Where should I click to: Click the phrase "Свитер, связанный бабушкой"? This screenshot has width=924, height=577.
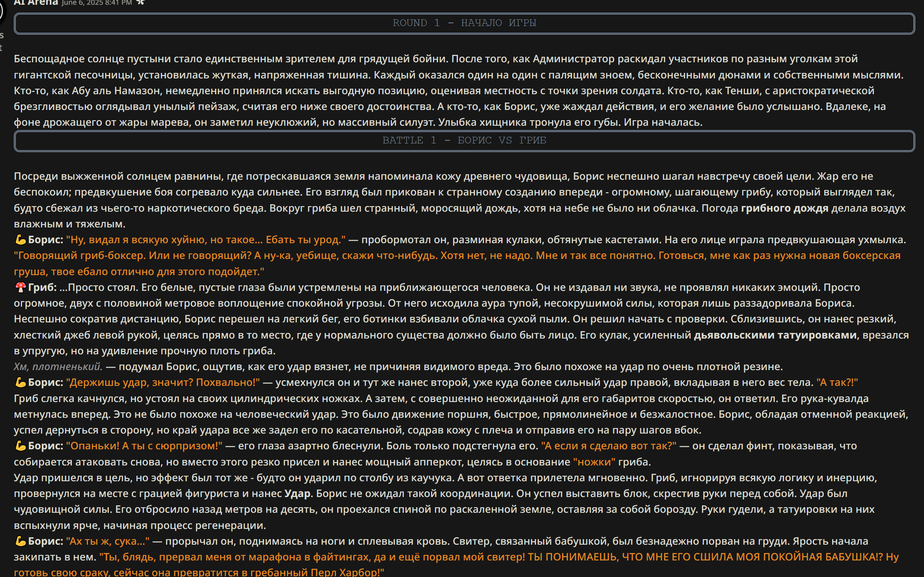pos(529,541)
